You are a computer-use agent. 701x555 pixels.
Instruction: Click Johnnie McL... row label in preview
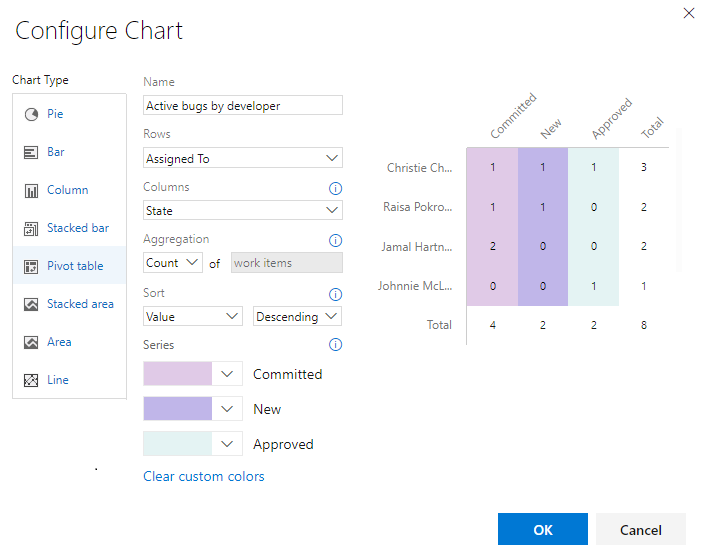[x=415, y=286]
